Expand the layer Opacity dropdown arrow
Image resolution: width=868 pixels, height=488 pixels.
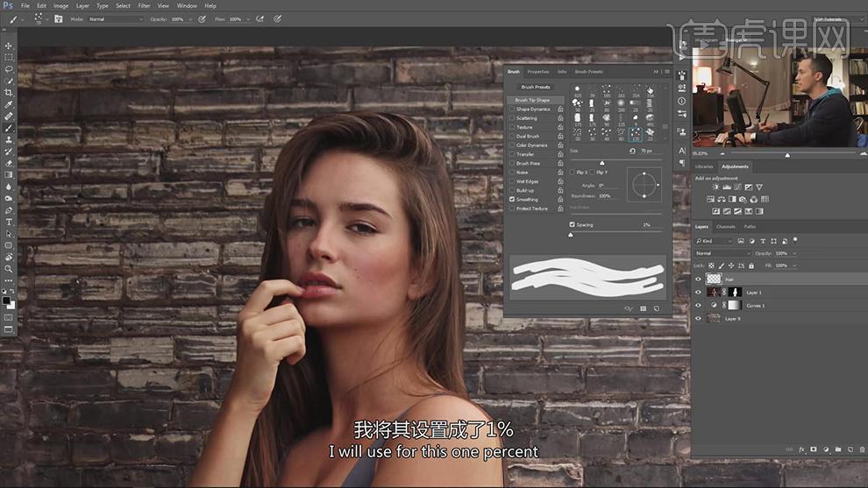[x=794, y=253]
